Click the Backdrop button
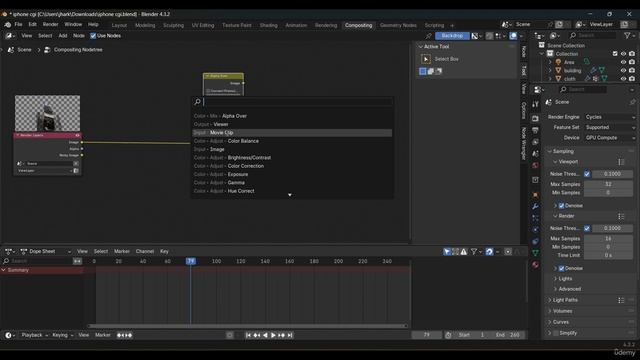The height and width of the screenshot is (360, 640). coord(452,36)
